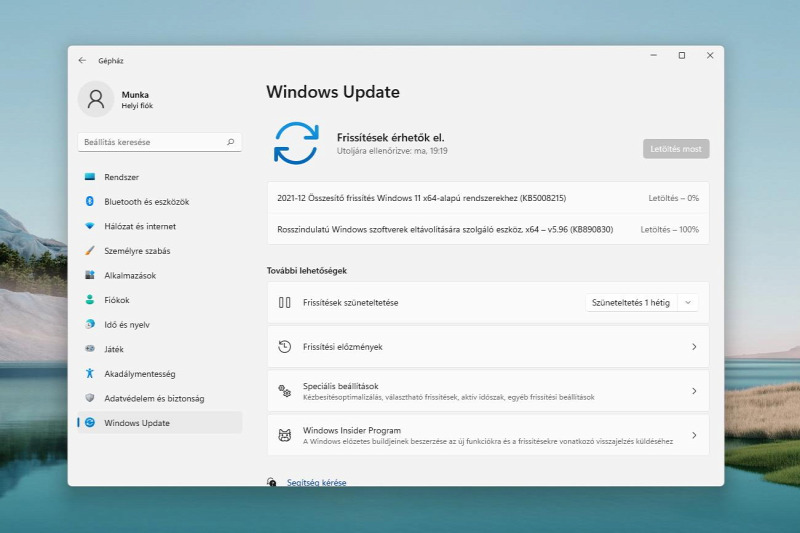Minimize the Gépház settings window
Viewport: 800px width, 533px height.
[654, 55]
